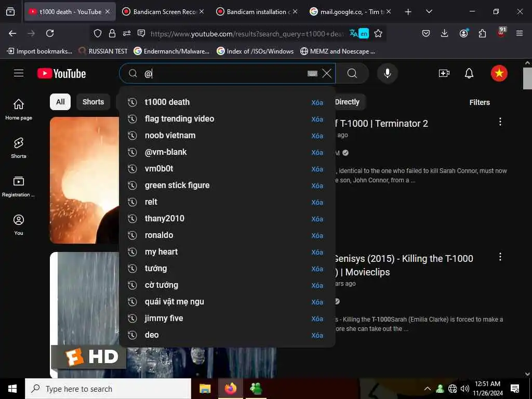Save page to Pocket
The image size is (532, 399).
(x=426, y=33)
